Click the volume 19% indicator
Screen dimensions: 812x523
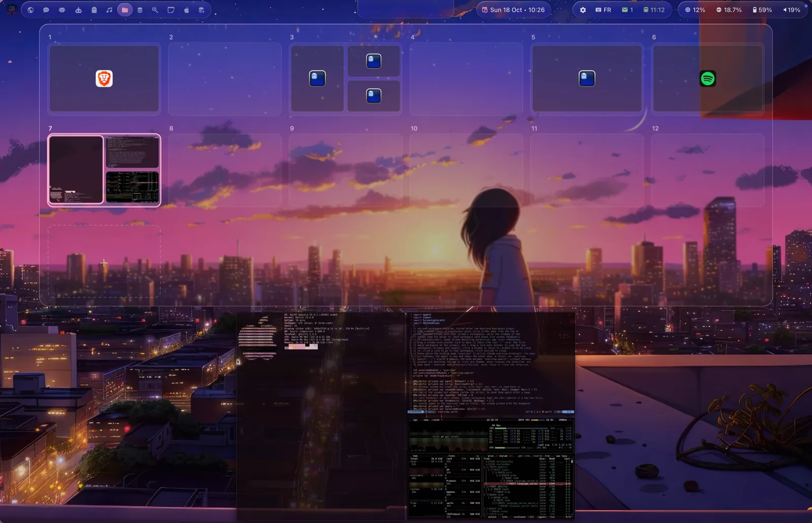791,10
